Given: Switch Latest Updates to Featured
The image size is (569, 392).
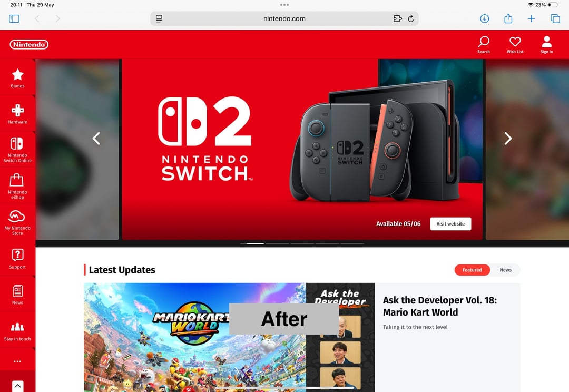Looking at the screenshot, I should tap(472, 270).
